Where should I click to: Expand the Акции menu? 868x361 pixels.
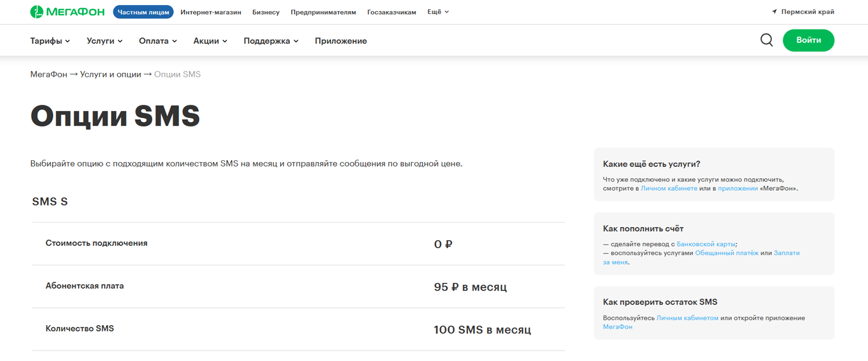pos(211,41)
